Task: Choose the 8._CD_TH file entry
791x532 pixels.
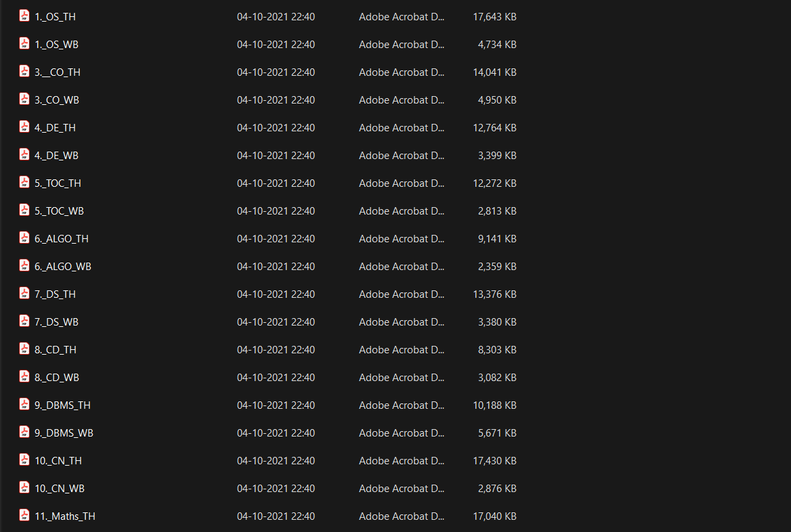Action: click(56, 349)
